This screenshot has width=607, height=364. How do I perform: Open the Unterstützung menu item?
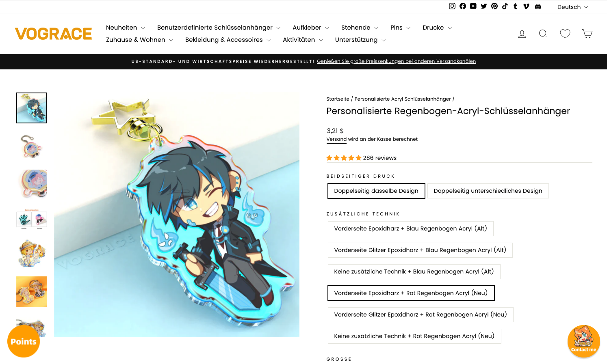[x=360, y=40]
